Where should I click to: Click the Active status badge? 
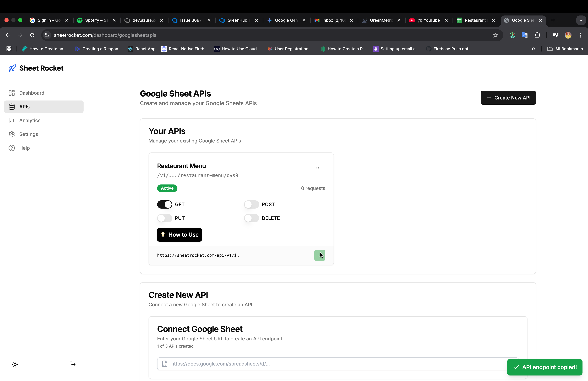pyautogui.click(x=167, y=188)
